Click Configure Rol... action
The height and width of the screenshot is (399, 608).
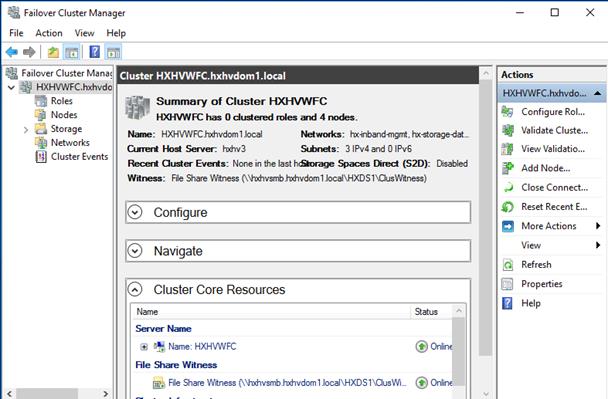point(553,112)
